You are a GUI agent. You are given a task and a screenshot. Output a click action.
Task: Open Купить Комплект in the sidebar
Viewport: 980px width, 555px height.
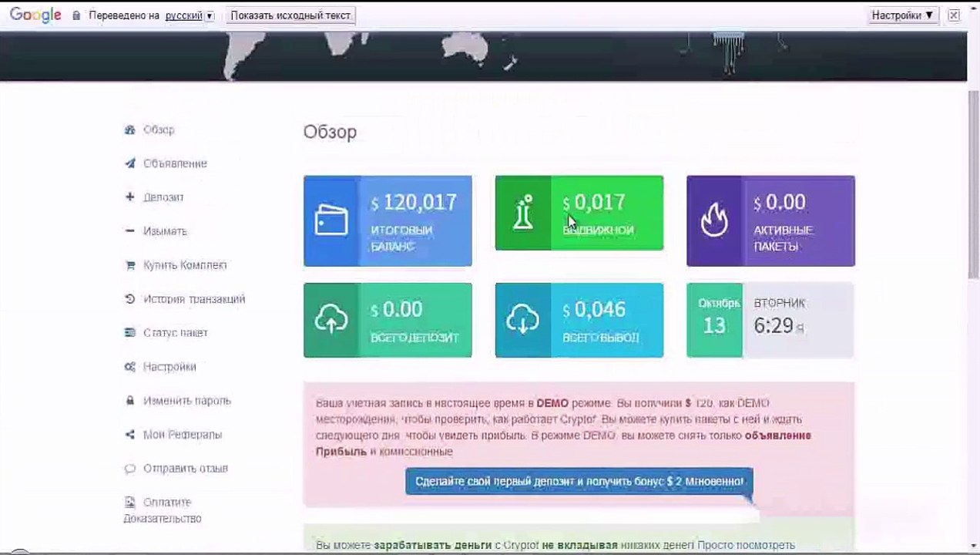pos(185,265)
